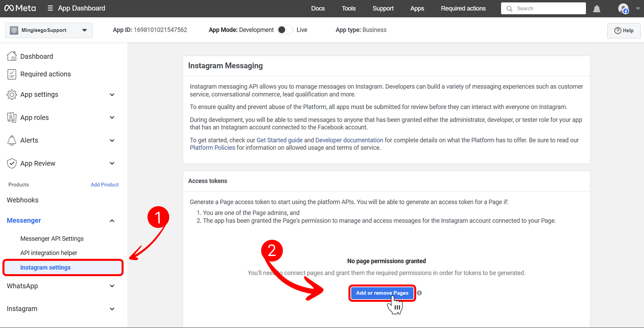The height and width of the screenshot is (328, 644).
Task: Click the App roles badge icon
Action: tap(12, 117)
